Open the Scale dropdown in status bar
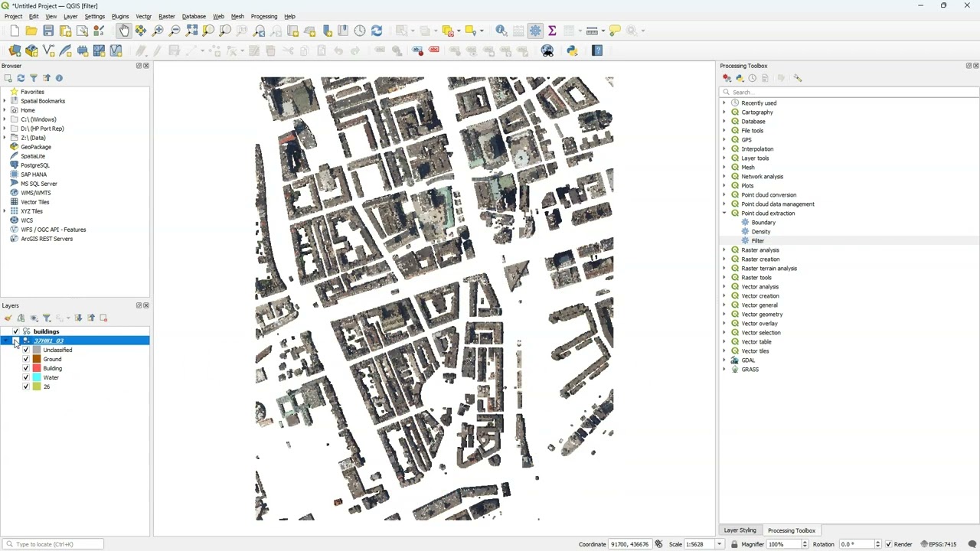The width and height of the screenshot is (980, 551). pos(719,544)
